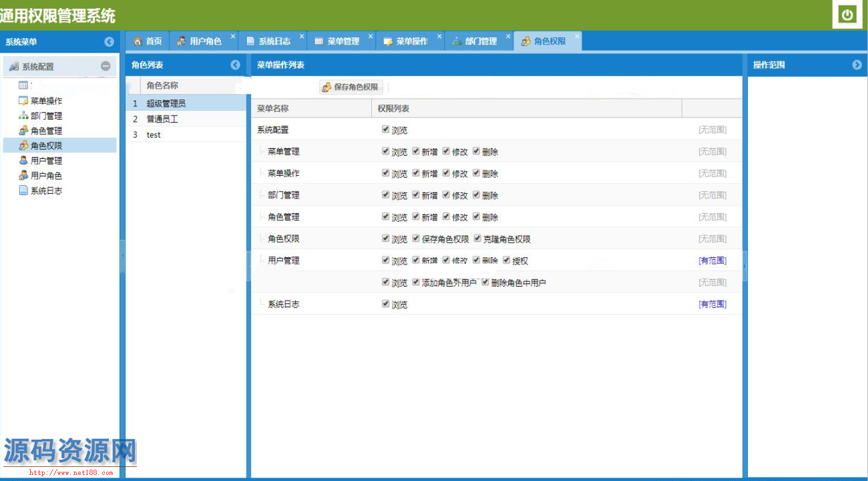868x481 pixels.
Task: Uncheck 浏览 for 角色管理 row
Action: point(385,216)
